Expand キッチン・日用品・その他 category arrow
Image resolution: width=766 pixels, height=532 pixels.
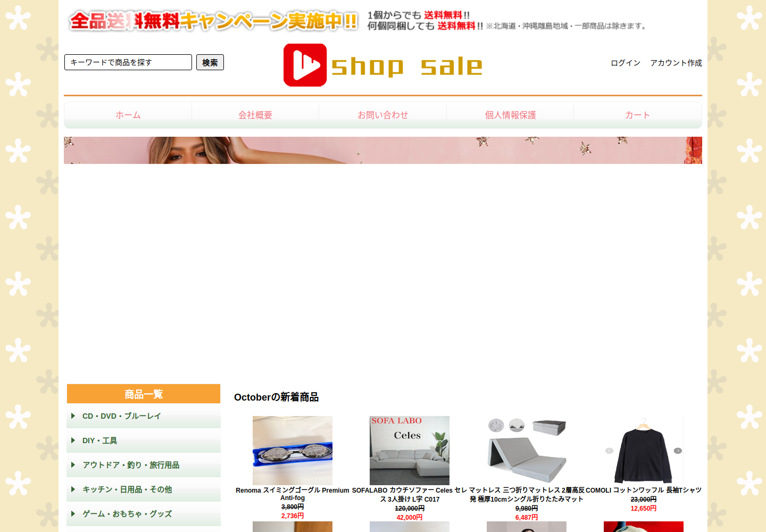click(73, 489)
